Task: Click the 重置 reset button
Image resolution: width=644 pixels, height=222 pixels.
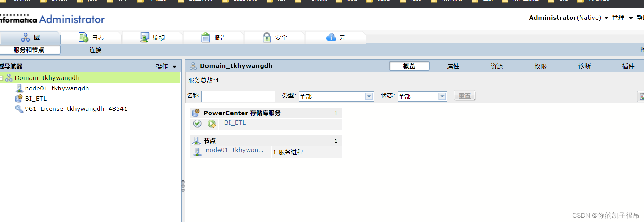Action: click(x=465, y=96)
